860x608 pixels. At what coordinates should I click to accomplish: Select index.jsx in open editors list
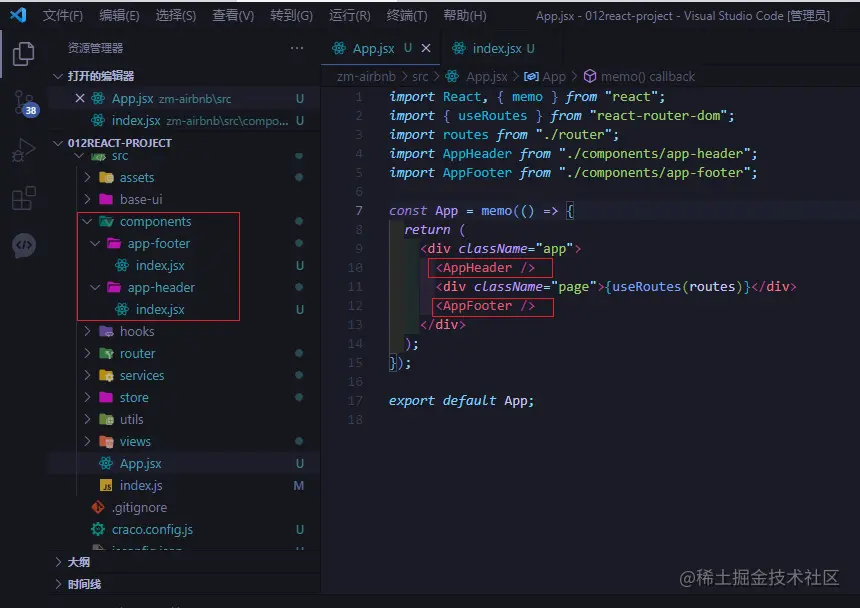184,120
